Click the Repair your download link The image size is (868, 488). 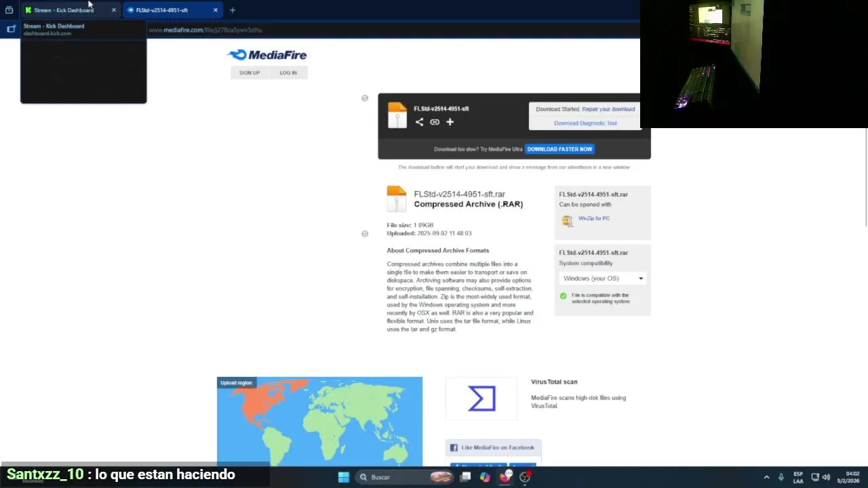[608, 109]
